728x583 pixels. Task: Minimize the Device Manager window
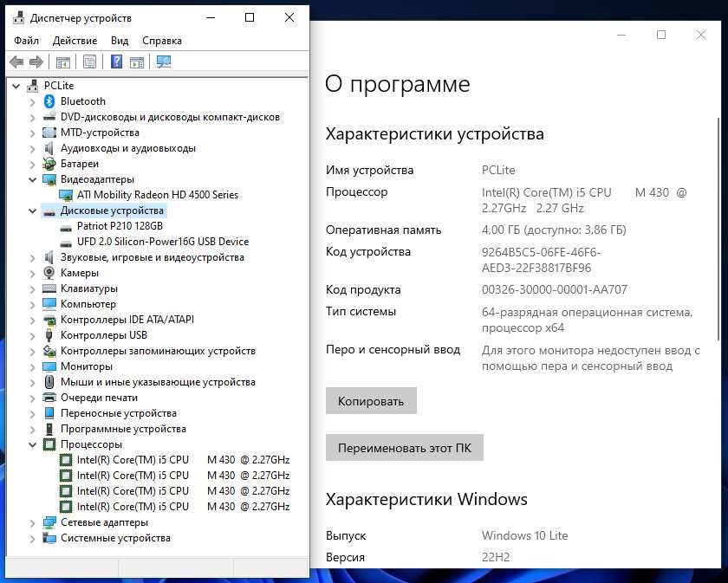pos(211,17)
